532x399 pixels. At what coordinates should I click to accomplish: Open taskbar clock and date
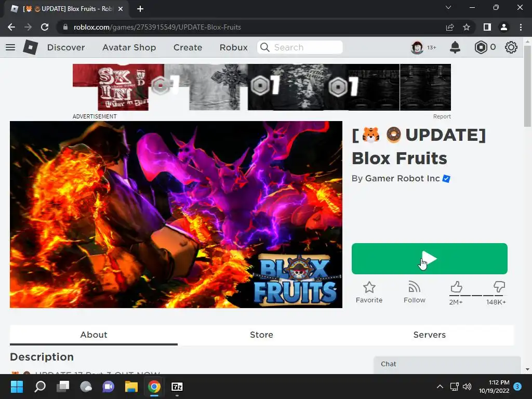494,387
